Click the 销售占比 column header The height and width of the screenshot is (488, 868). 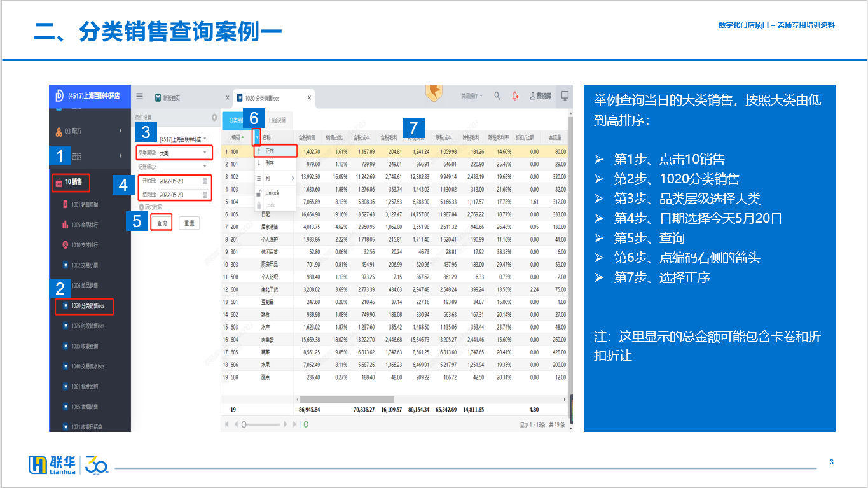point(335,137)
